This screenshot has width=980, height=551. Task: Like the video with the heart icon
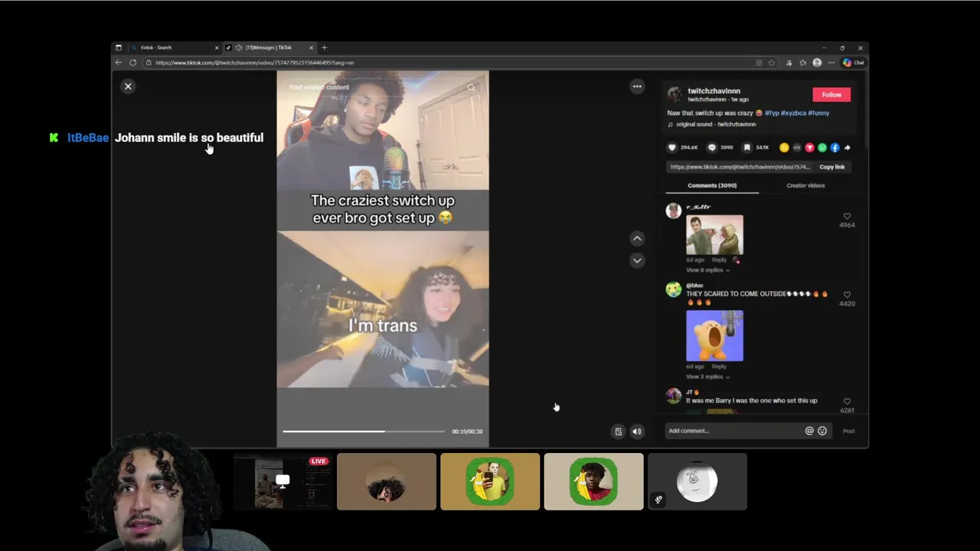[x=672, y=148]
